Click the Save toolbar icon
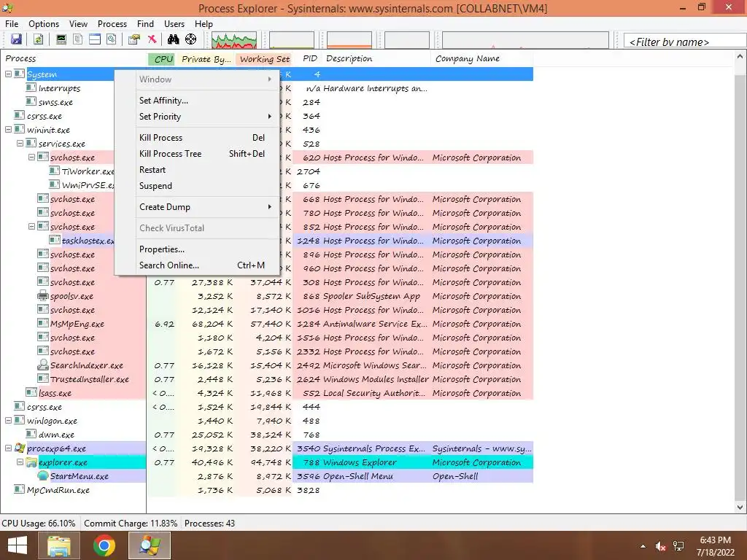Viewport: 747px width, 560px height. 16,39
